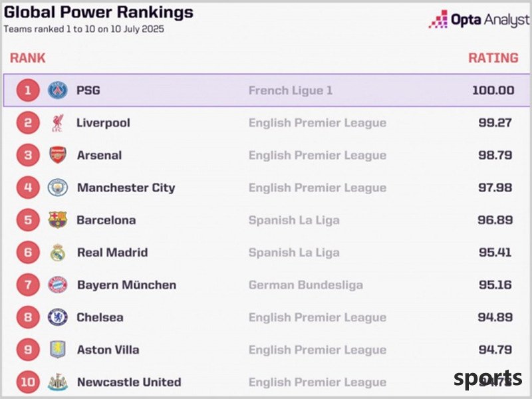This screenshot has width=532, height=399.
Task: Click the sports watermark text
Action: 487,378
